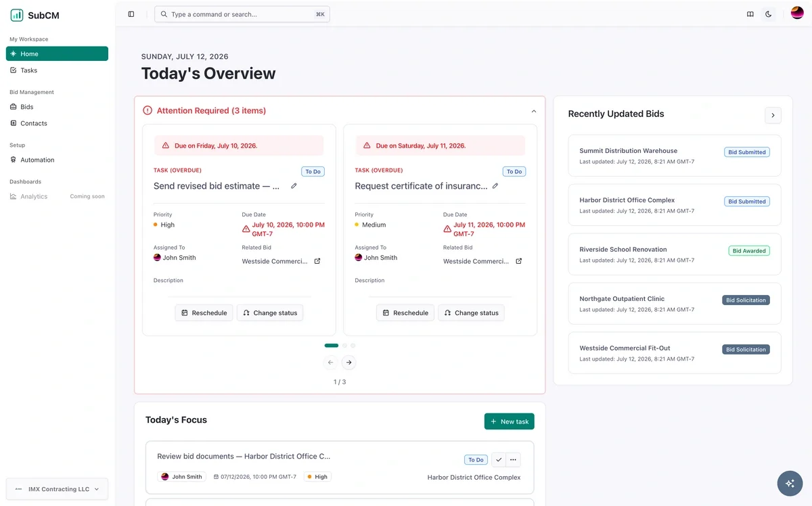
Task: Reschedule the Send revised bid estimate task
Action: coord(204,313)
